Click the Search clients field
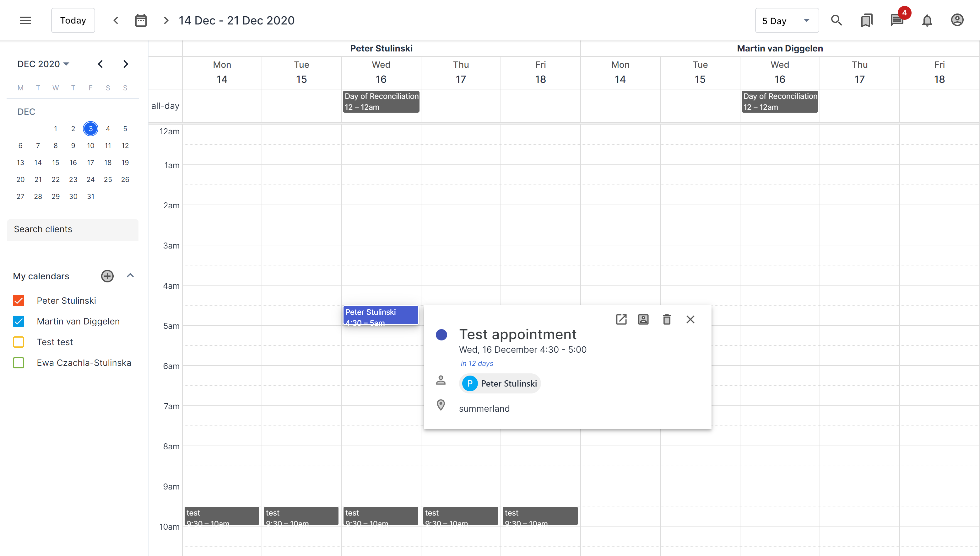 72,229
